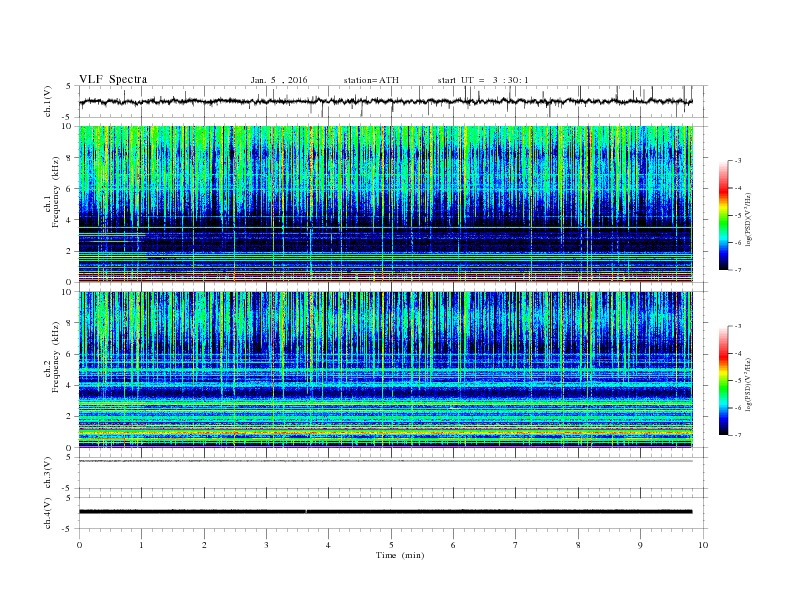Click the "1" tick on the time axis
Screen dimensions: 792x612
click(141, 545)
